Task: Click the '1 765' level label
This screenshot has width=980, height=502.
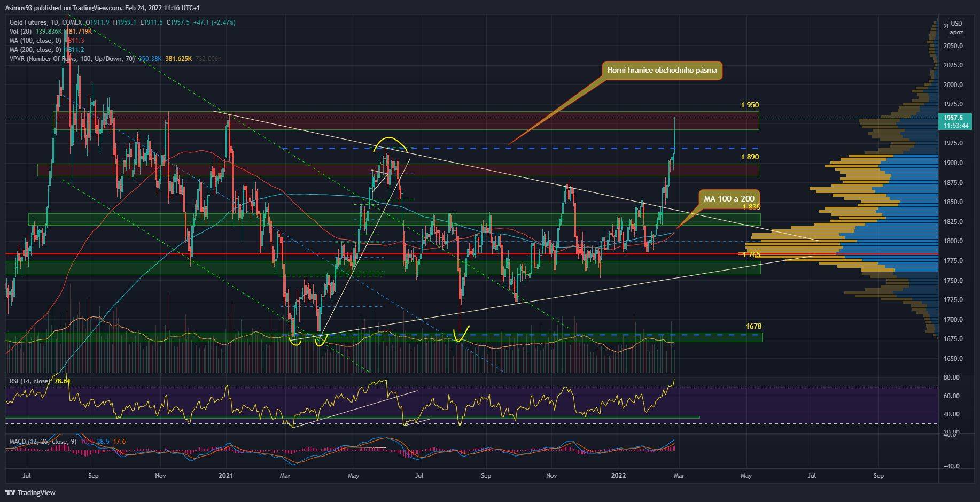Action: [x=751, y=254]
